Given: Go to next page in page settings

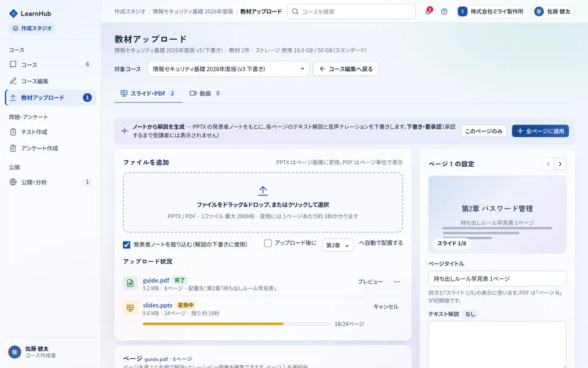Looking at the screenshot, I should 560,164.
